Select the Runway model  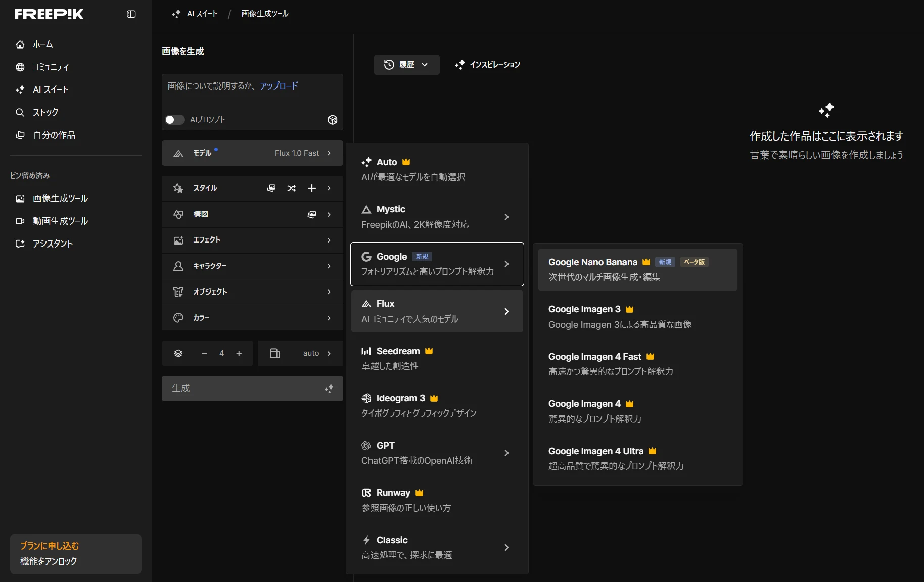pos(437,500)
